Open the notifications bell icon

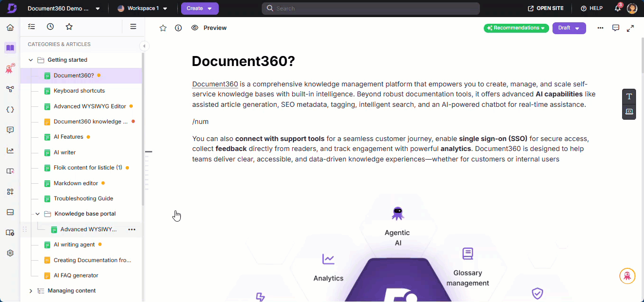click(617, 9)
